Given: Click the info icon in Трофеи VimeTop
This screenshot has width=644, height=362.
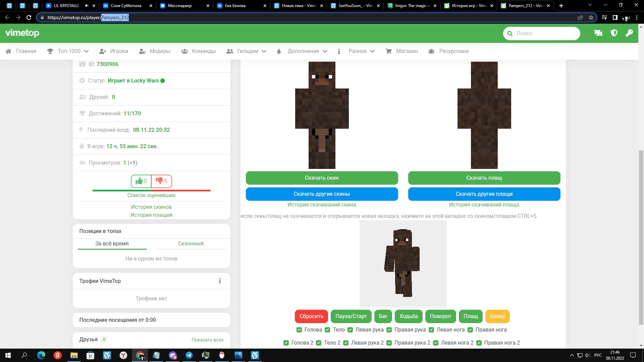Looking at the screenshot, I should pos(220,281).
